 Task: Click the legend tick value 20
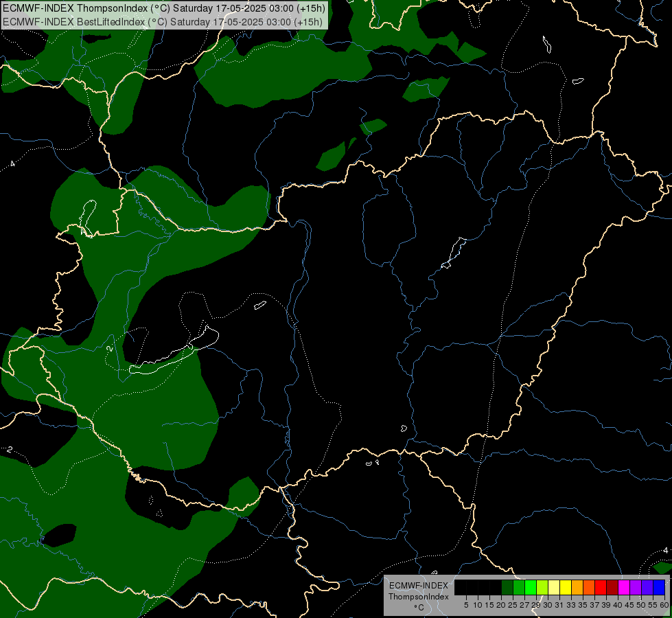coord(501,605)
